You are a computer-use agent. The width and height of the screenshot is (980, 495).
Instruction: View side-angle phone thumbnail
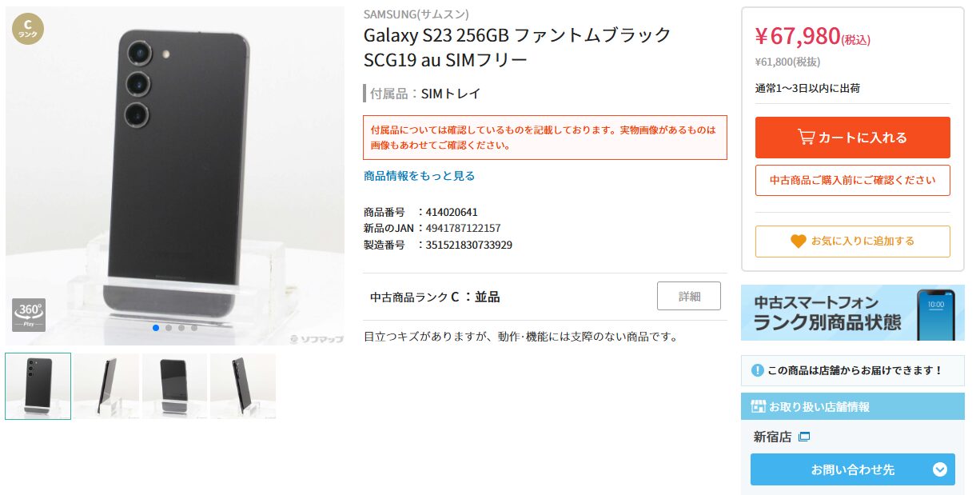(x=106, y=386)
